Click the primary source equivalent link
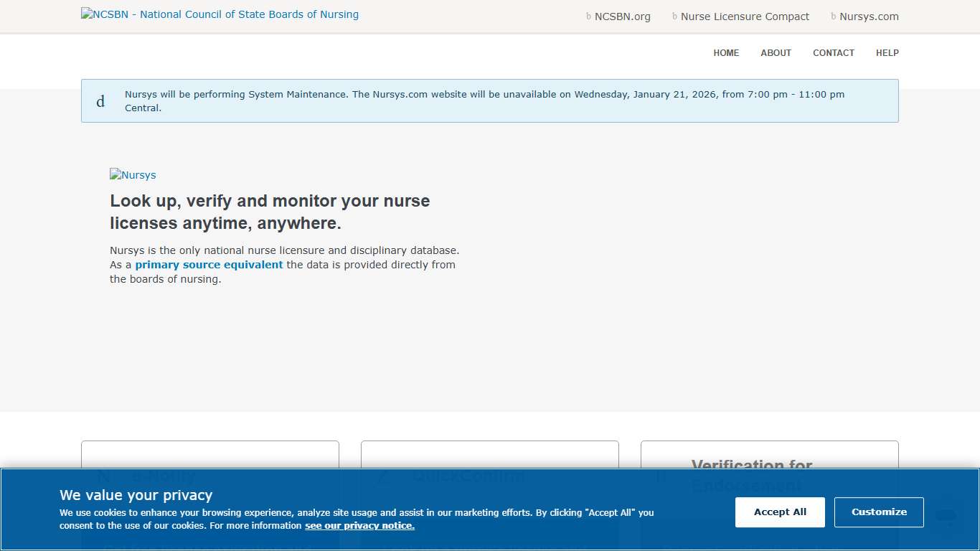Viewport: 980px width, 551px height. 208,265
